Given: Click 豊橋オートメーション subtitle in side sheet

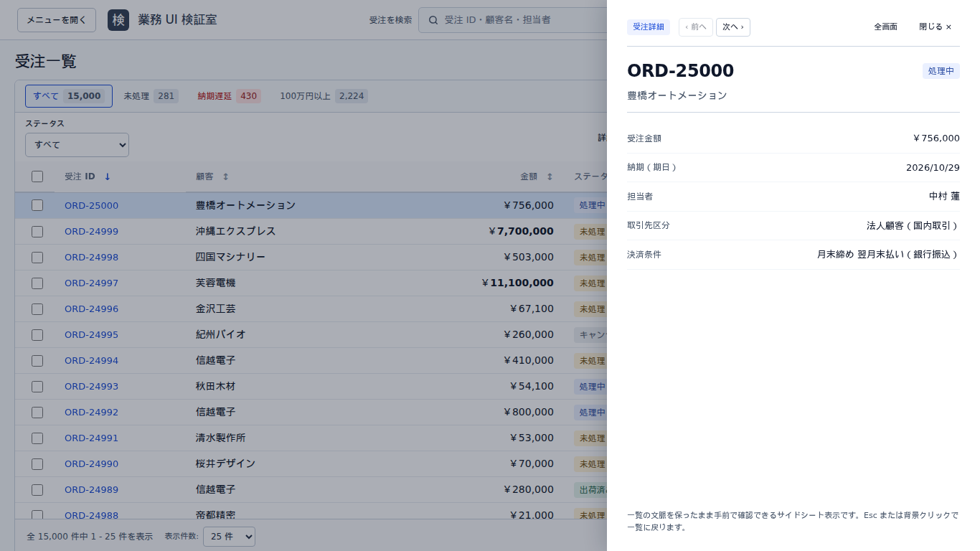Looking at the screenshot, I should point(677,95).
